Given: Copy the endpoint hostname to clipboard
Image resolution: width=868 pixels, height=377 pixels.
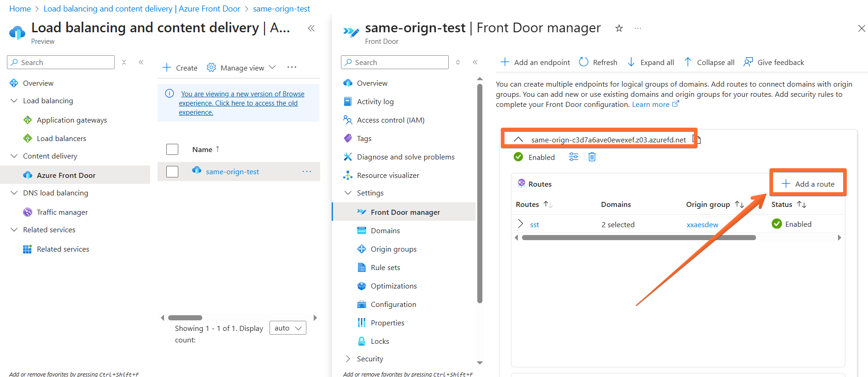Looking at the screenshot, I should click(x=697, y=140).
